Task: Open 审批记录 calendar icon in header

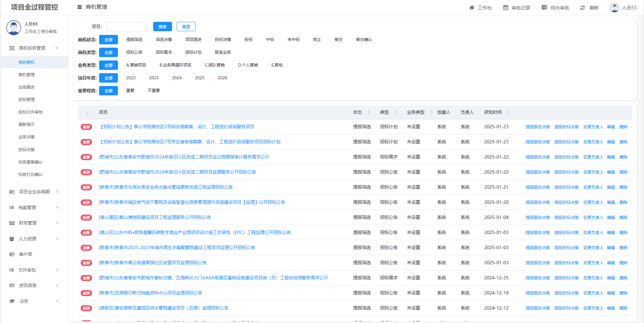Action: (505, 8)
